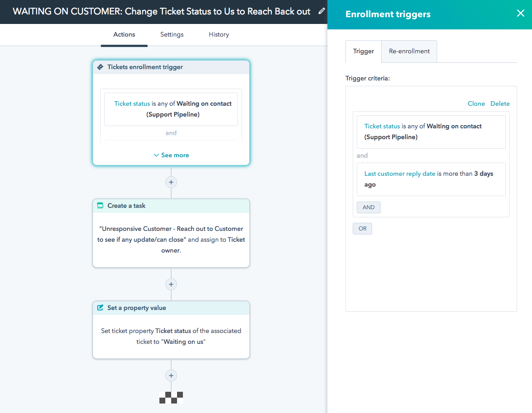Edit the workflow name with pencil icon
Image resolution: width=532 pixels, height=413 pixels.
(322, 11)
